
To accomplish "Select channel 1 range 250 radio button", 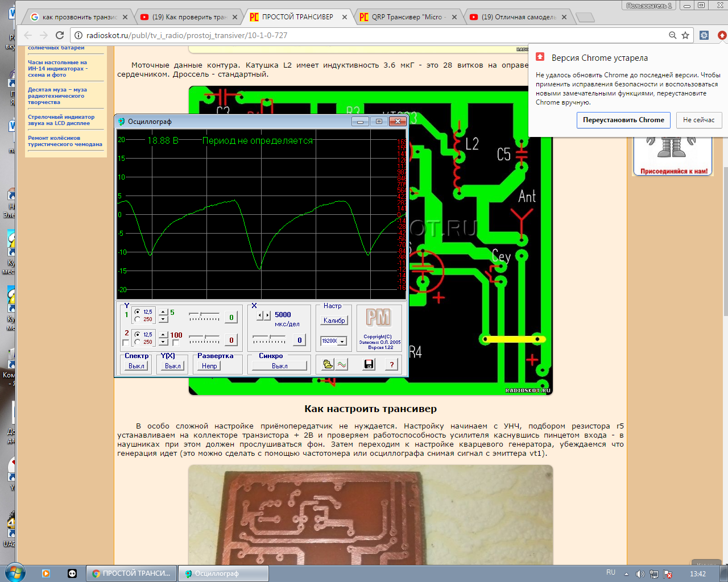I will (x=138, y=319).
